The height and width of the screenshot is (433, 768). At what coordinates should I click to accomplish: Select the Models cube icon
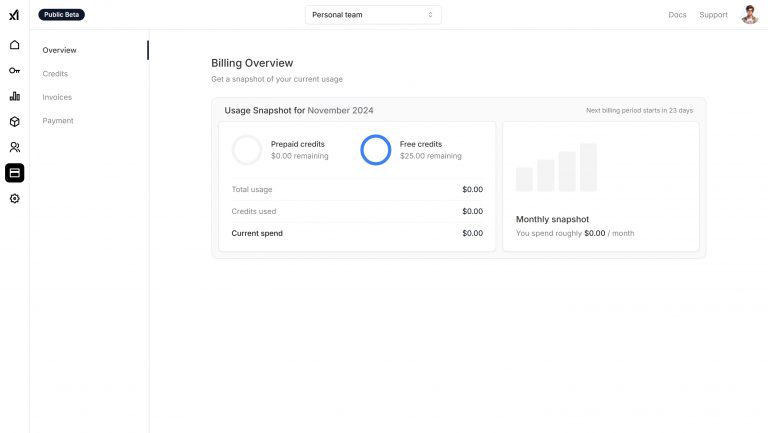pos(14,121)
